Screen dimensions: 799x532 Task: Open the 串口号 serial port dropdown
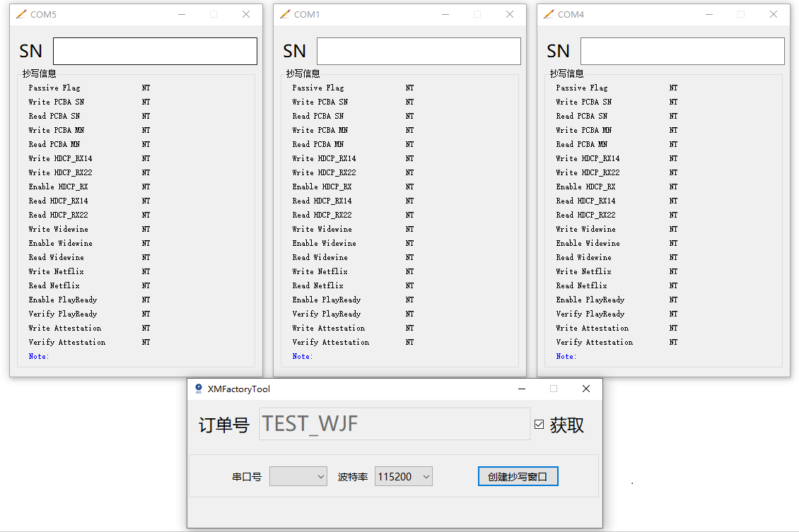298,477
